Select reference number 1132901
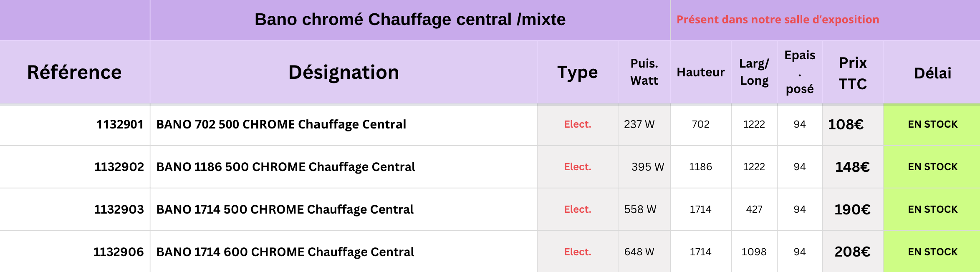Image resolution: width=980 pixels, height=272 pixels. coord(120,124)
